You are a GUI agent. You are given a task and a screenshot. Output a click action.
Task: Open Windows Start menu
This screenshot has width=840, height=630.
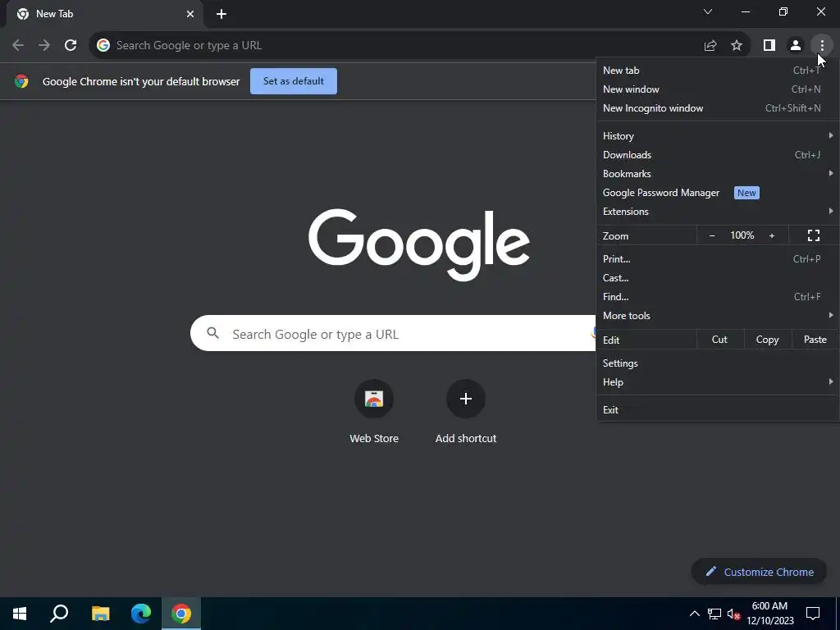[20, 614]
